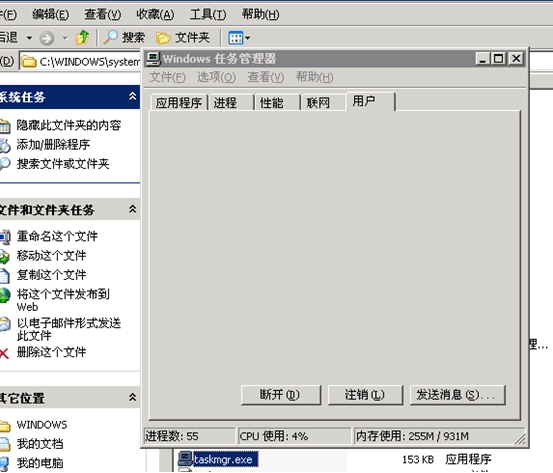
Task: Switch to the 进程 tab
Action: pyautogui.click(x=232, y=103)
